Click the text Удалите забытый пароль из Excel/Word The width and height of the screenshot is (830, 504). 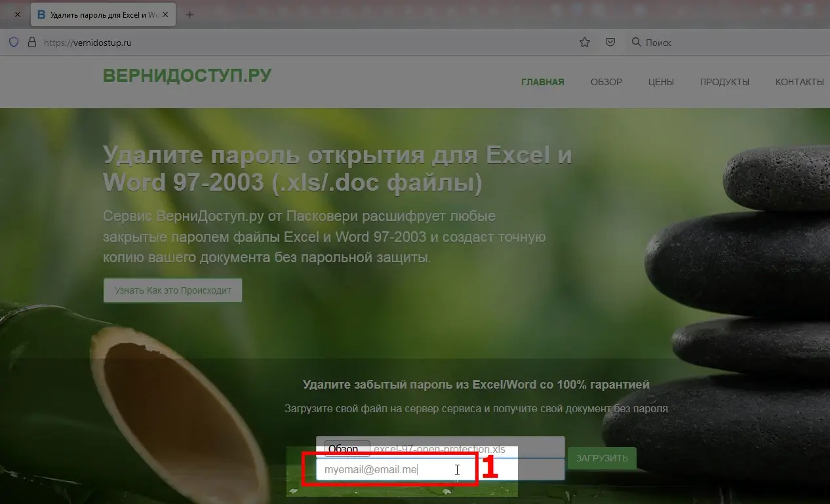point(476,385)
